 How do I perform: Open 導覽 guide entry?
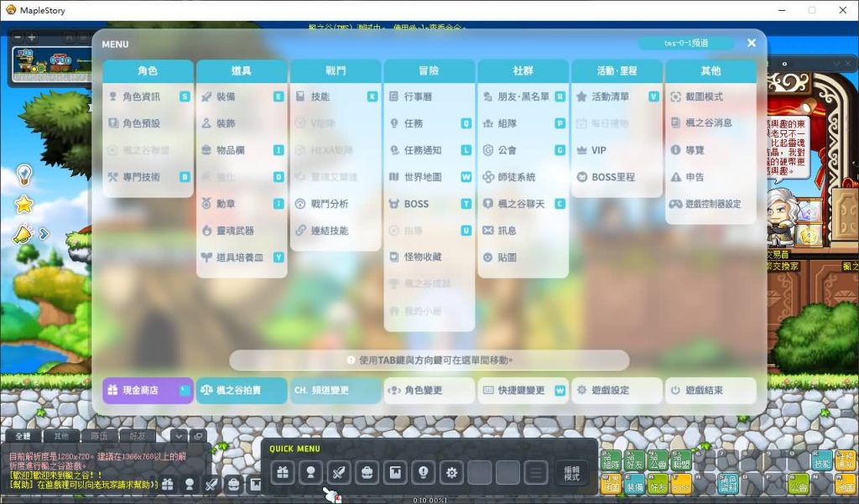pyautogui.click(x=711, y=150)
